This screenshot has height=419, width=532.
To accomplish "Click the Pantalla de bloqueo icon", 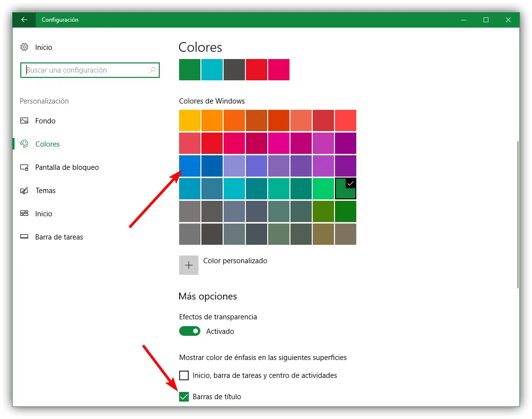I will pyautogui.click(x=24, y=167).
